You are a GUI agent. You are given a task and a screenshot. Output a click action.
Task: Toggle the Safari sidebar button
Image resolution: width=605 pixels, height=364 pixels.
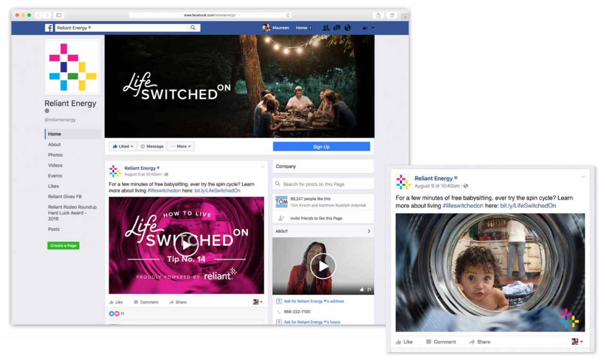[59, 15]
